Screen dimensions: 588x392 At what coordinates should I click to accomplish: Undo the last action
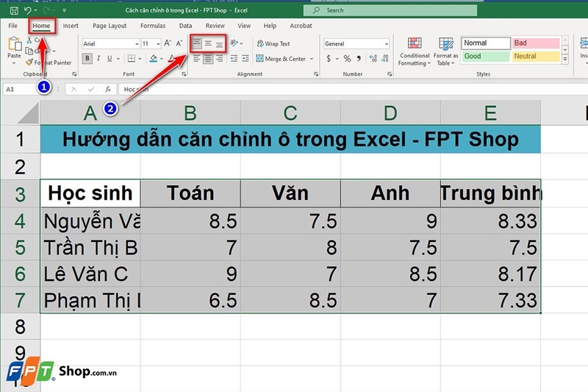coord(27,10)
